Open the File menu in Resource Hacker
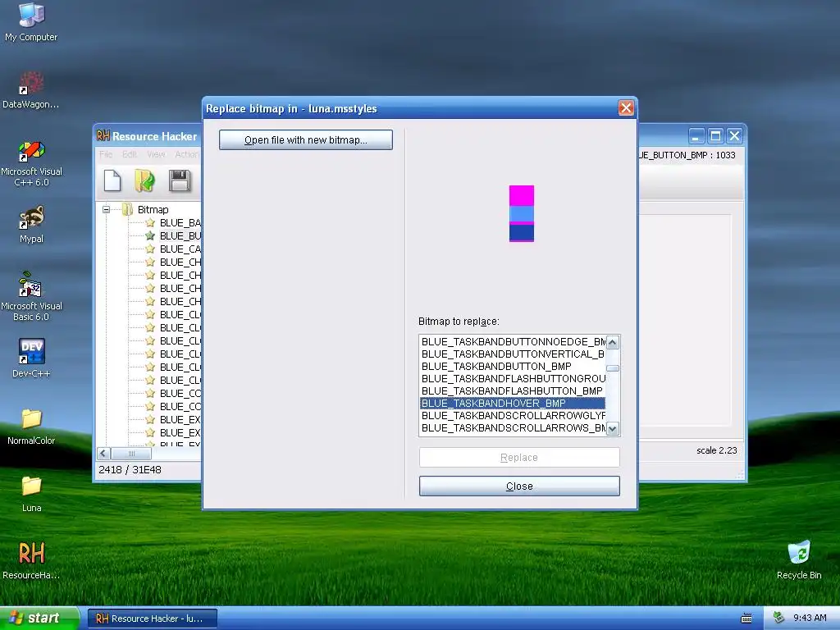Viewport: 840px width, 630px height. point(106,154)
